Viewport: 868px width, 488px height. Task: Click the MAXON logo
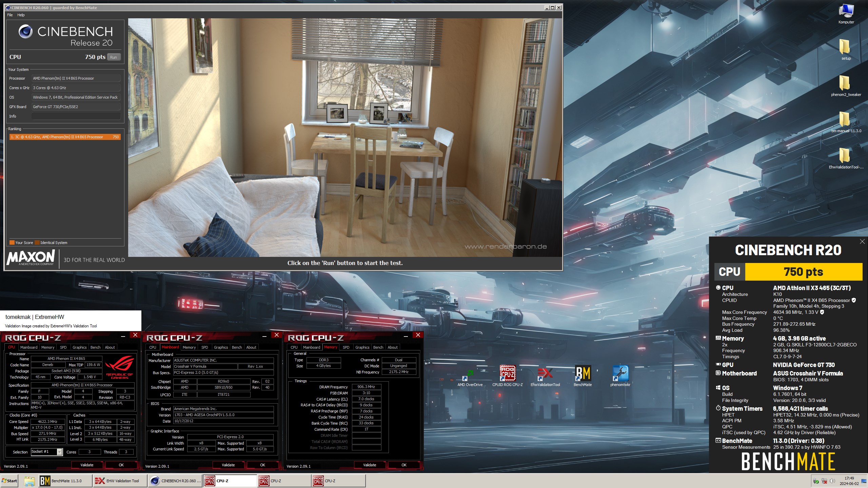(31, 258)
